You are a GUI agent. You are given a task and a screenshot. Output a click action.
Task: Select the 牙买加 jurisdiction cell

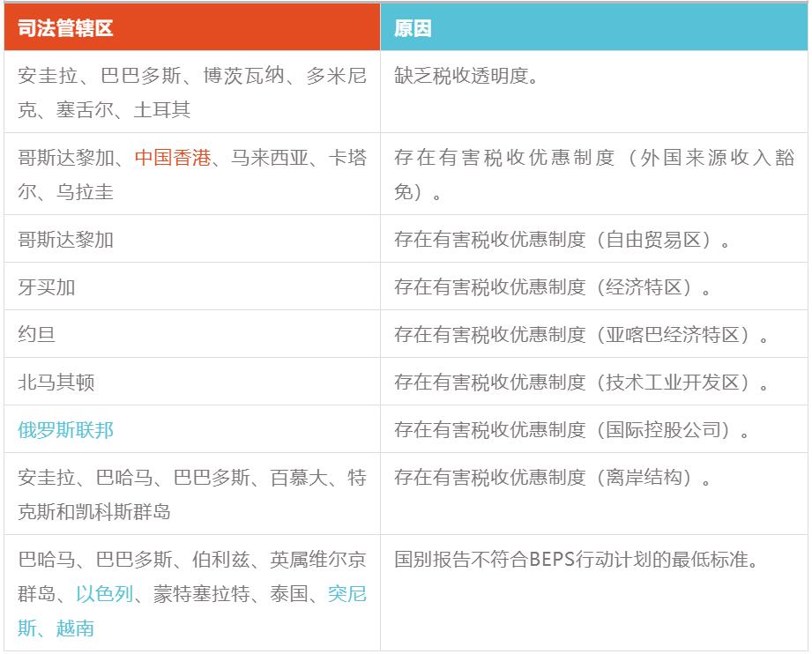(42, 287)
